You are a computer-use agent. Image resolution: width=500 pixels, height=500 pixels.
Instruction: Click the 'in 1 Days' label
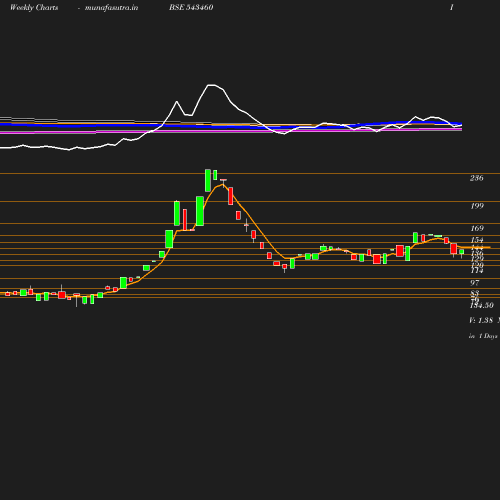coord(483,336)
